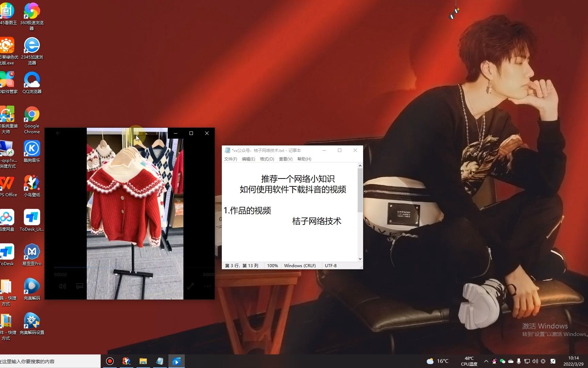
Task: Open WPS Office desktop icon
Action: (7, 186)
